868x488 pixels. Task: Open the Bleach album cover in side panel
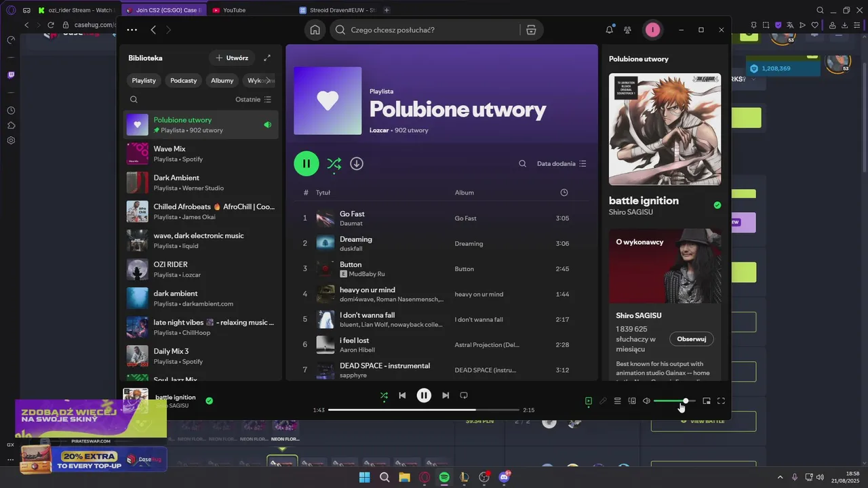pyautogui.click(x=665, y=129)
